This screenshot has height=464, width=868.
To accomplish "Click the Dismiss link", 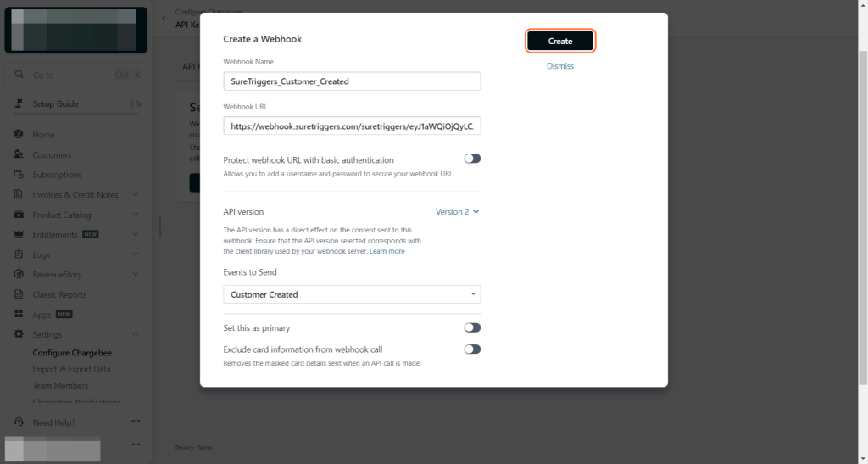I will (560, 66).
